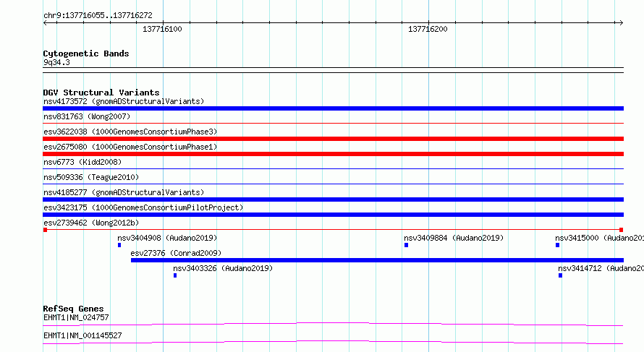The image size is (644, 352).
Task: Click the thick red bar under esv3622038
Action: pos(333,139)
